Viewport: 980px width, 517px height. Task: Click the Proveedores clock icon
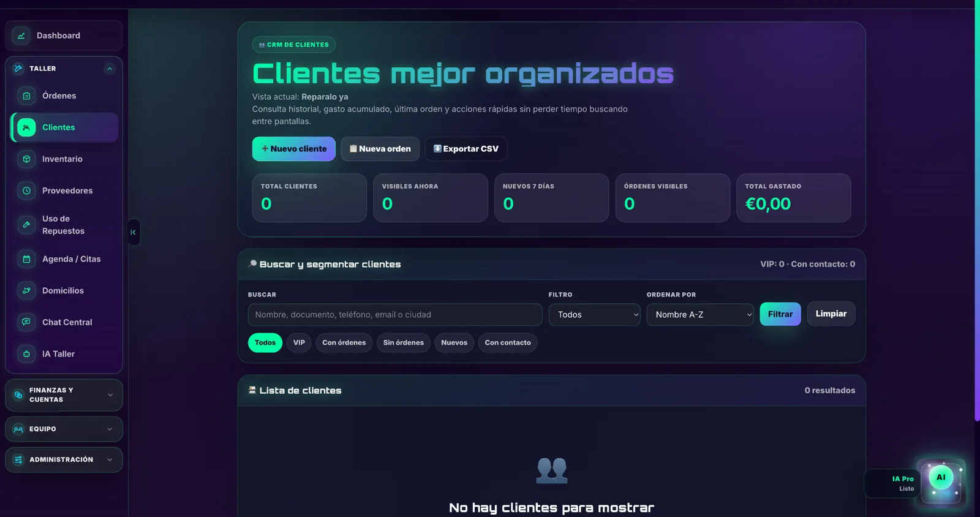tap(26, 191)
